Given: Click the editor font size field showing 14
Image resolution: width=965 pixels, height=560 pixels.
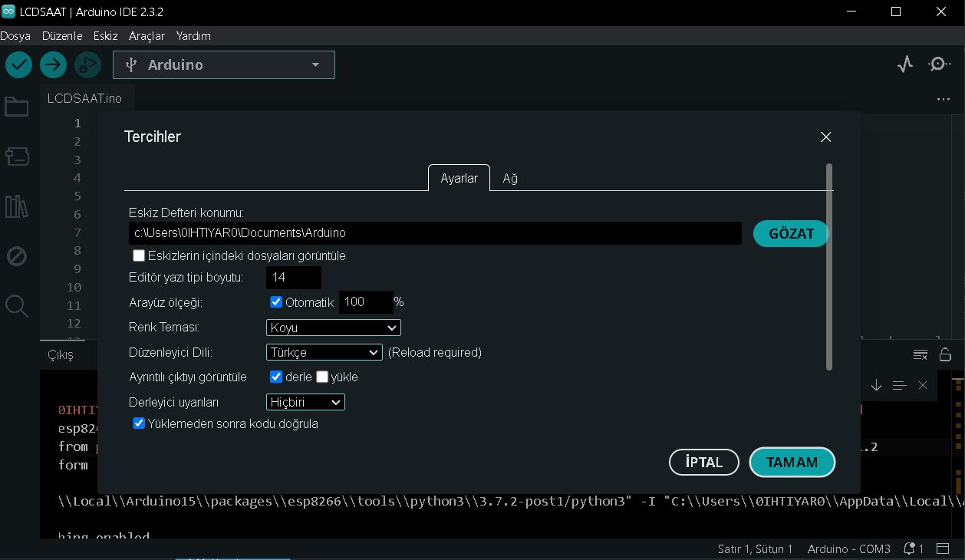Looking at the screenshot, I should click(x=294, y=278).
